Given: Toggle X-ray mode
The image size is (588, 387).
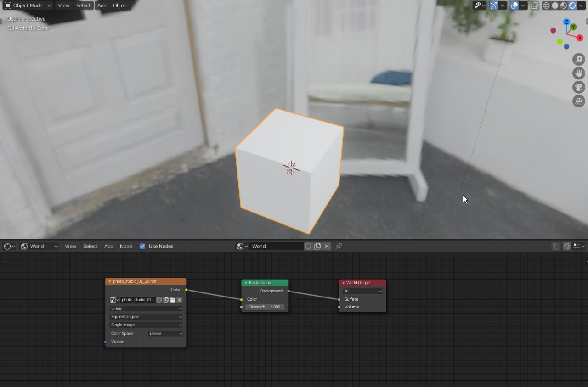Looking at the screenshot, I should click(535, 6).
